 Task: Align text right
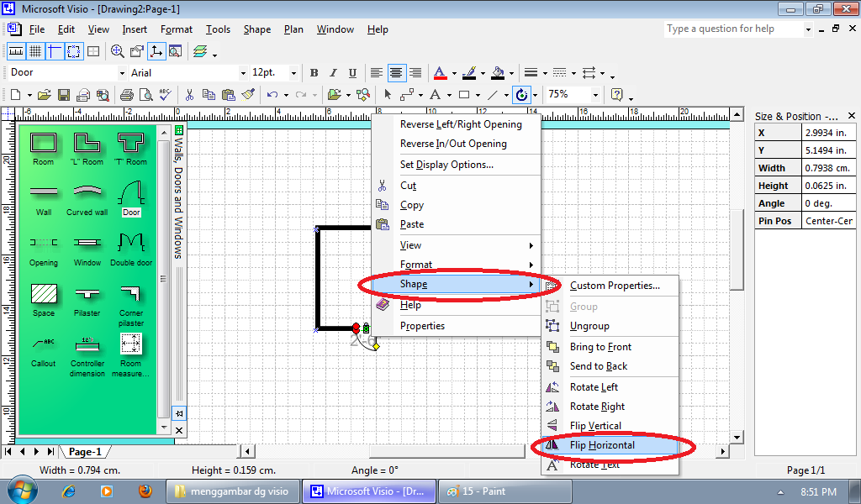click(x=415, y=73)
